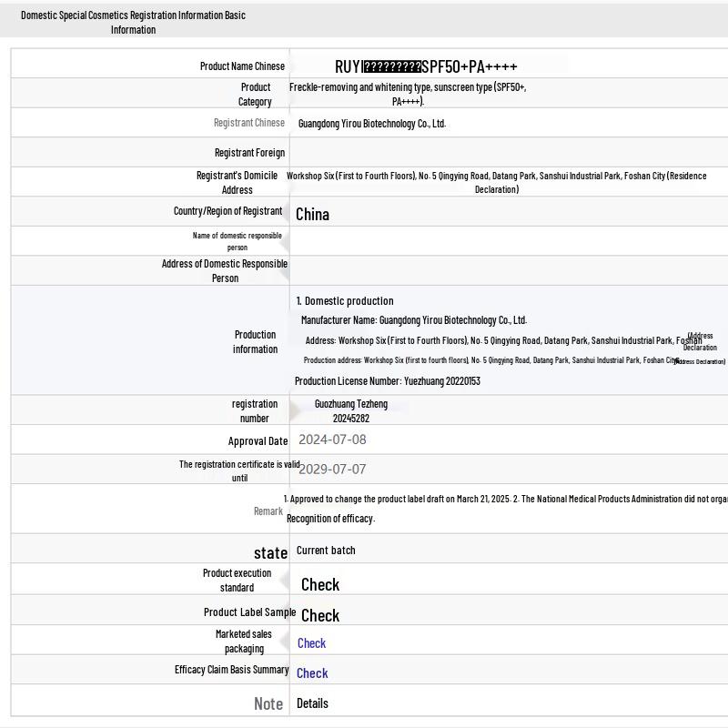
Task: Click the Remark text about label draft
Action: click(505, 500)
